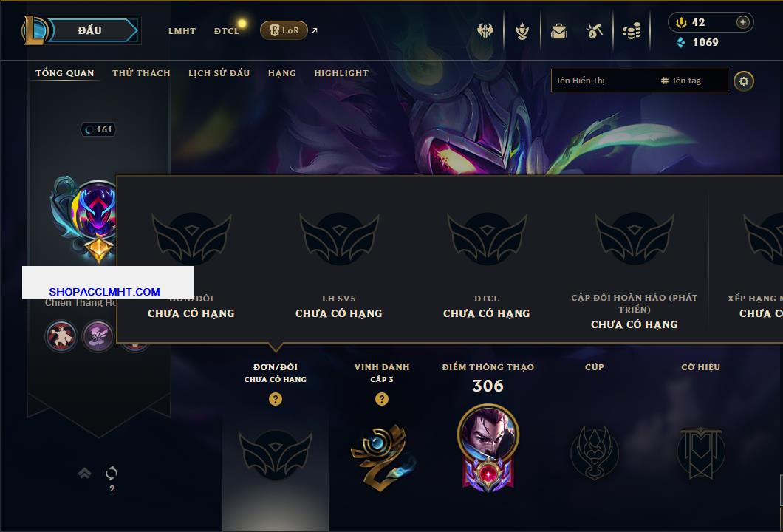The image size is (783, 532).
Task: Switch to ĐTCL tab
Action: pos(227,31)
